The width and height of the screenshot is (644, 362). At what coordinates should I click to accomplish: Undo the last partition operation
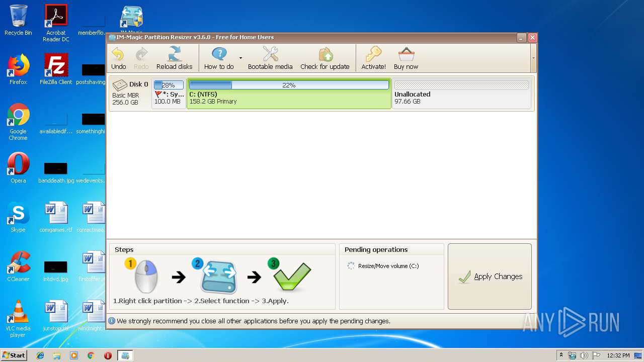(118, 58)
